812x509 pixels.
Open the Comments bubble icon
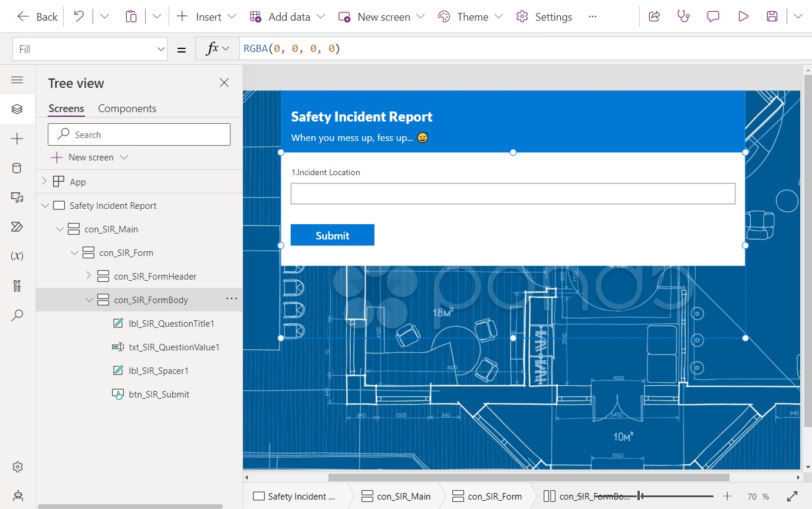(x=712, y=16)
